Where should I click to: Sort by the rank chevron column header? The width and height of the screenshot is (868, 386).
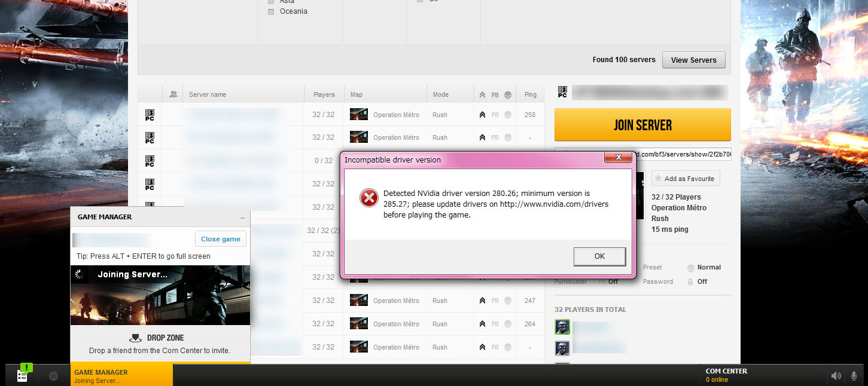click(x=482, y=94)
